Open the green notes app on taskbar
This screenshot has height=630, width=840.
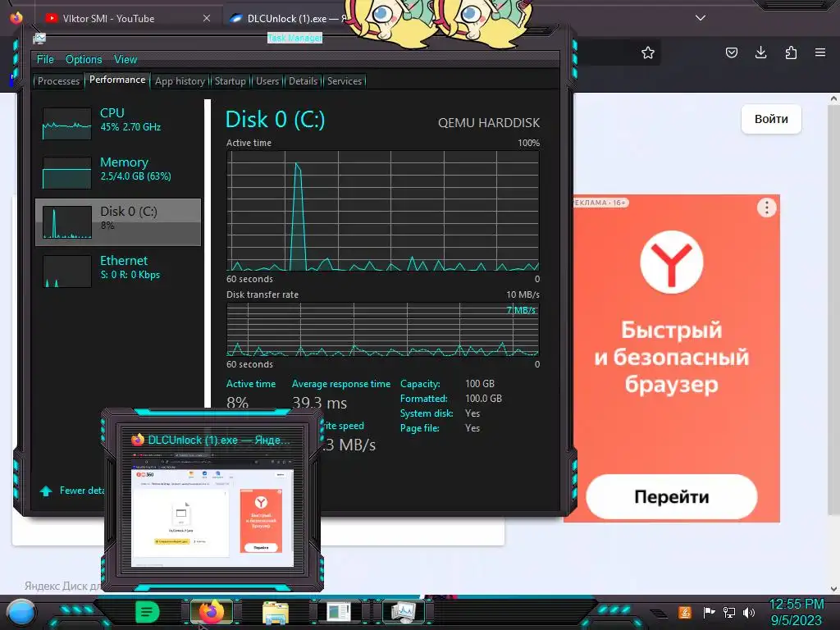[x=148, y=612]
